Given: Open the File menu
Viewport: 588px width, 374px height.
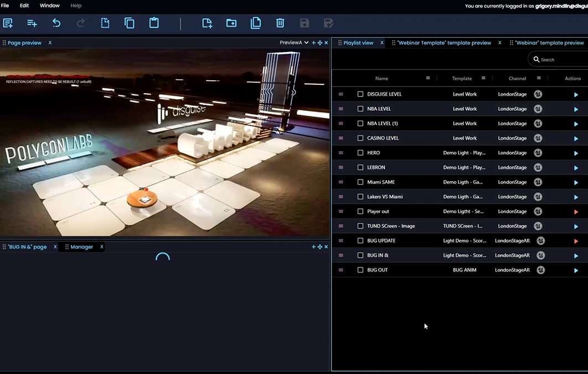Looking at the screenshot, I should pos(5,6).
